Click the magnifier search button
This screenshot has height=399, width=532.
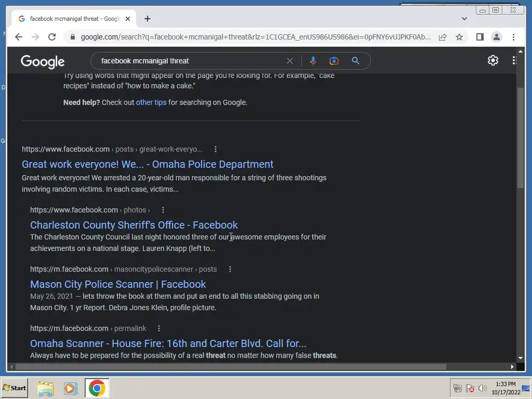click(355, 61)
